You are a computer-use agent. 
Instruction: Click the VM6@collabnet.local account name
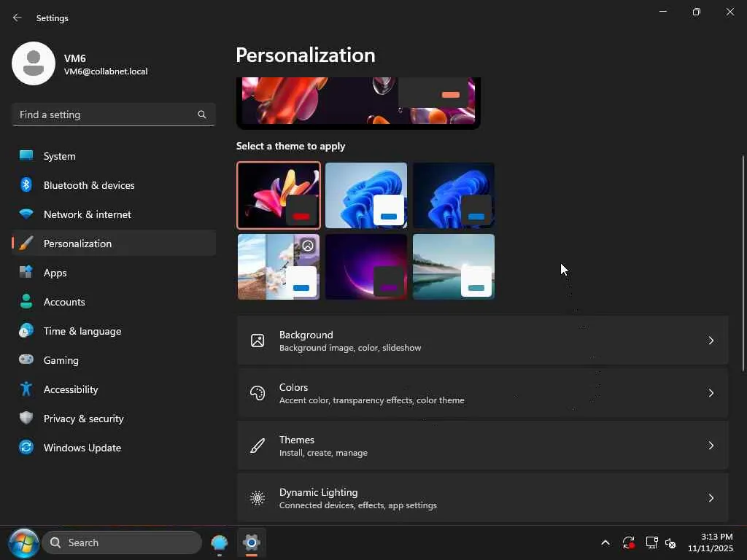106,71
